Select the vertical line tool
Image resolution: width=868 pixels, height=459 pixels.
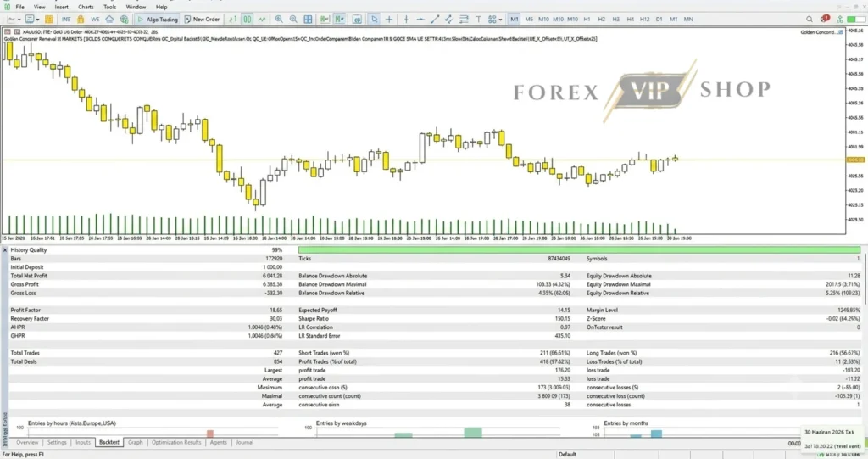[x=406, y=20]
